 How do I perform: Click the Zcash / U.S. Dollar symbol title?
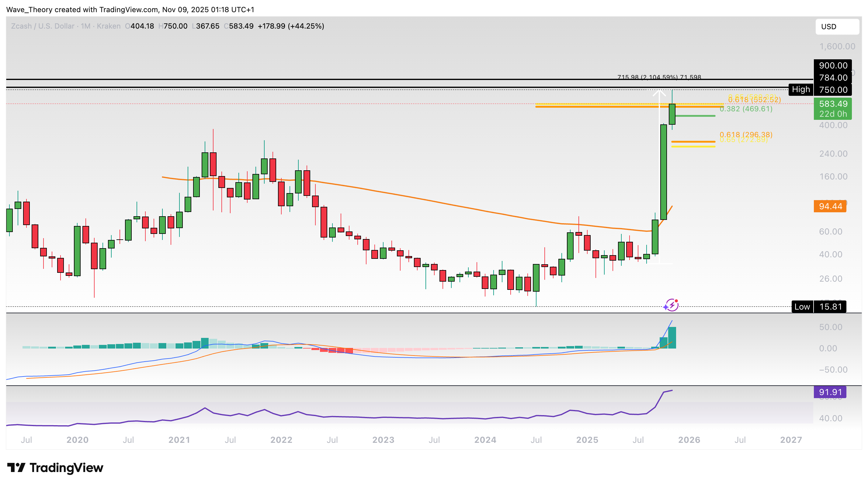(43, 26)
